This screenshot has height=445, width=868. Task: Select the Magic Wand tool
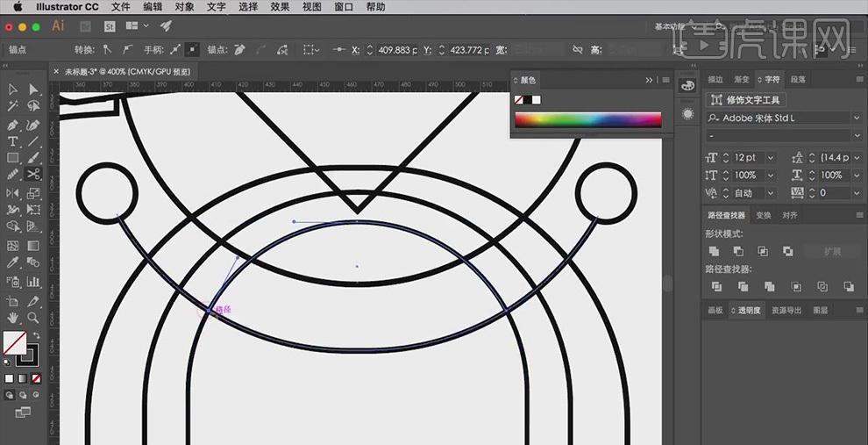[x=13, y=106]
